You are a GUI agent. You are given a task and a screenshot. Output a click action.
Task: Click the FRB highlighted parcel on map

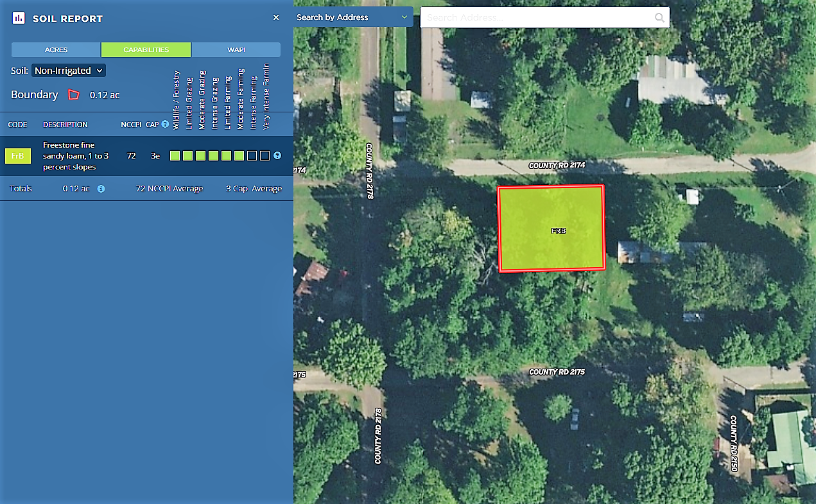coord(551,229)
